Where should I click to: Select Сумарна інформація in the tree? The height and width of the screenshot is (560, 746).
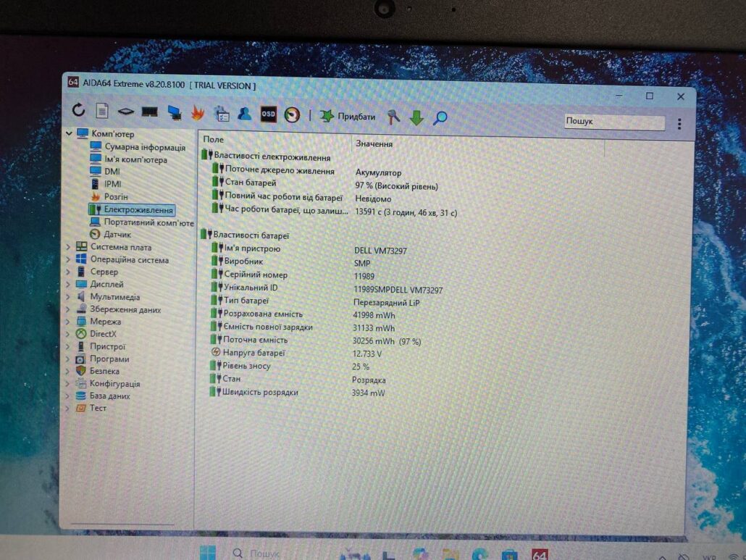click(x=144, y=147)
